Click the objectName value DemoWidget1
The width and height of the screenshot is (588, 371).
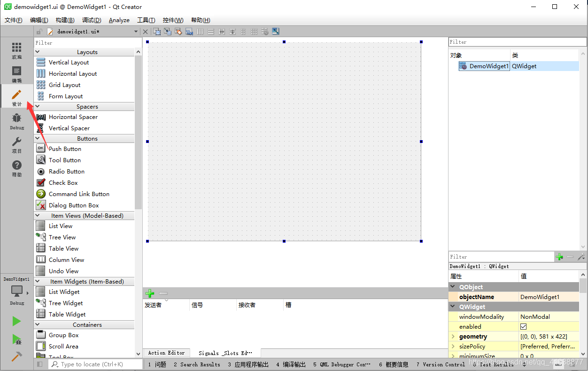pos(540,297)
